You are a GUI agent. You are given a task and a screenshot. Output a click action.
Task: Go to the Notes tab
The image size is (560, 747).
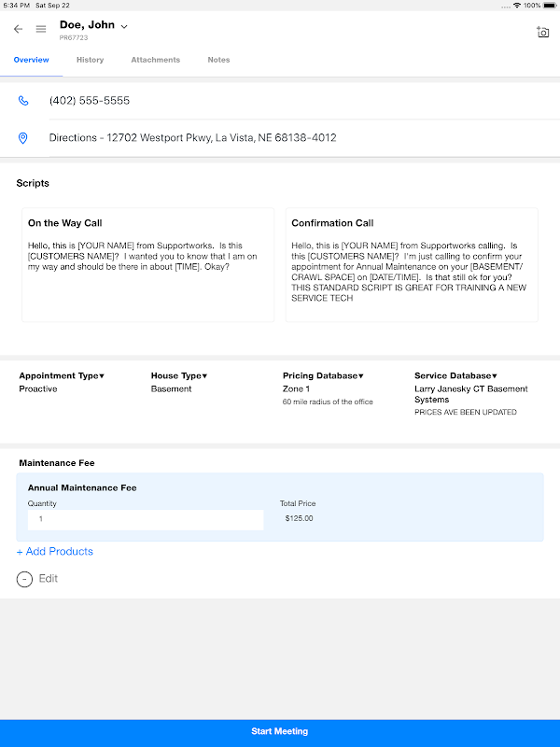[x=218, y=60]
